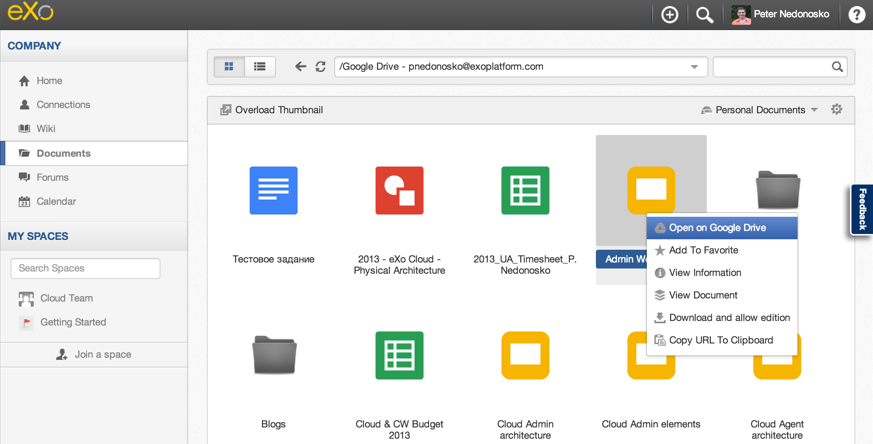
Task: Open Peter Nedonosko user menu
Action: tap(781, 14)
